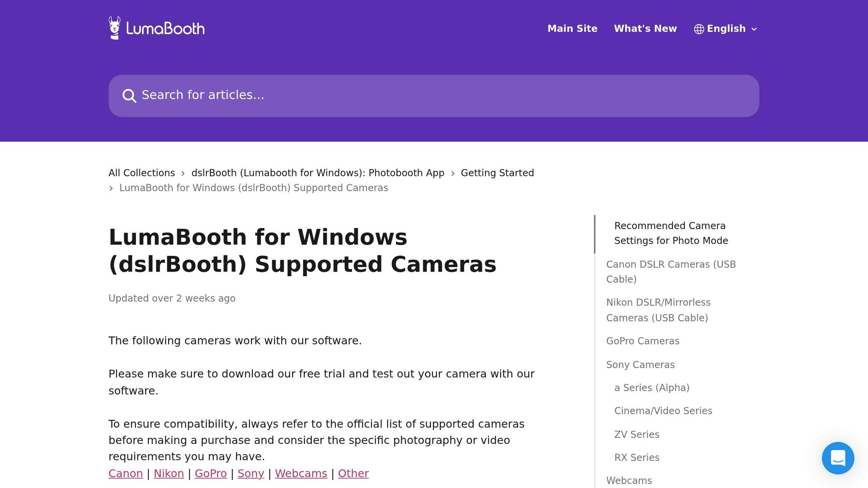The image size is (868, 488).
Task: Jump to the Webcams anchor link
Action: 301,473
